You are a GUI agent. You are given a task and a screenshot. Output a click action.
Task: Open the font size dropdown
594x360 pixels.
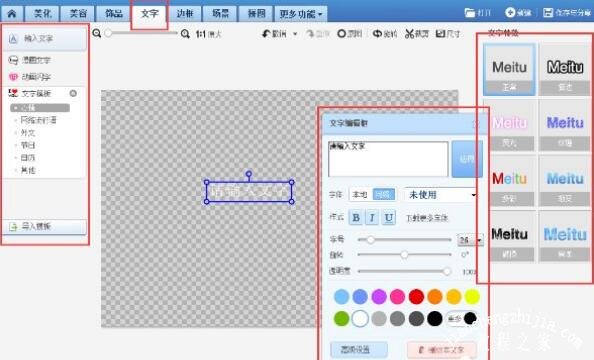(470, 240)
